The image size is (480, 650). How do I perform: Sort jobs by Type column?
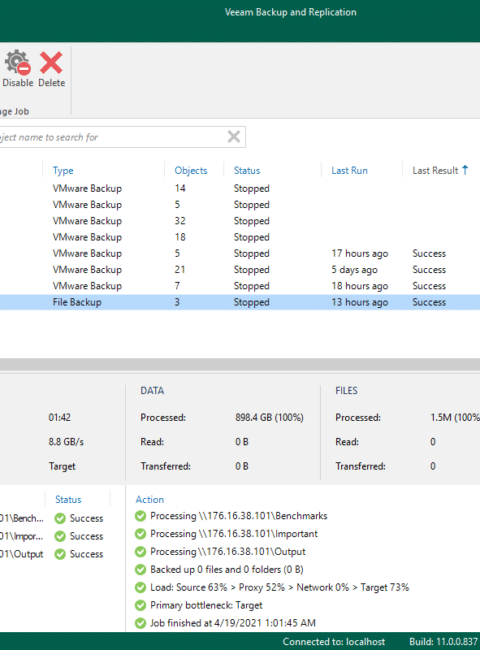coord(63,170)
